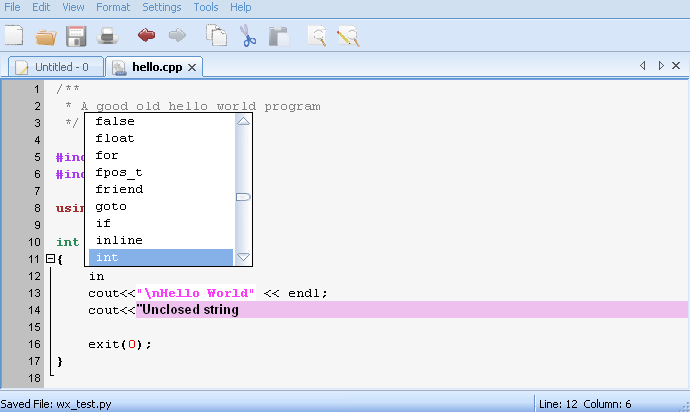The width and height of the screenshot is (690, 412).
Task: Click the 'Line: 12 Column: 6' status field
Action: click(585, 404)
